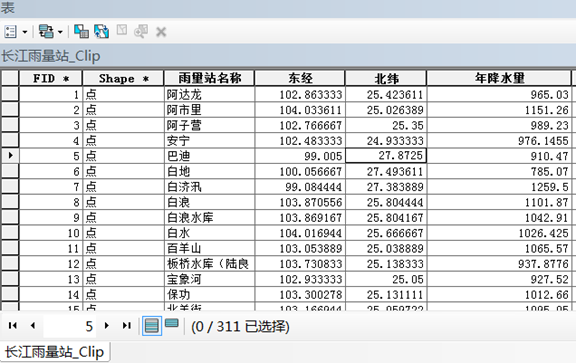Screen dimensions: 576x363
Task: Go to the first record
Action: (13, 326)
